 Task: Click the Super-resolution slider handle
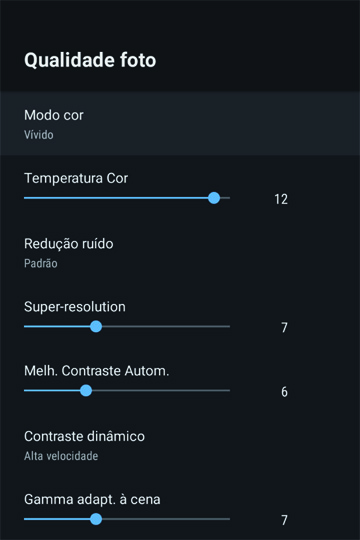[96, 326]
